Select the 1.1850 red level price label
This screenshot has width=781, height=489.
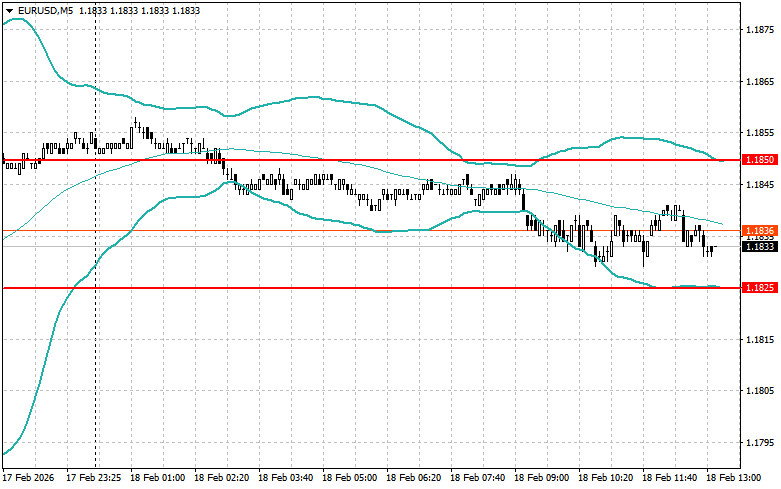click(x=760, y=160)
